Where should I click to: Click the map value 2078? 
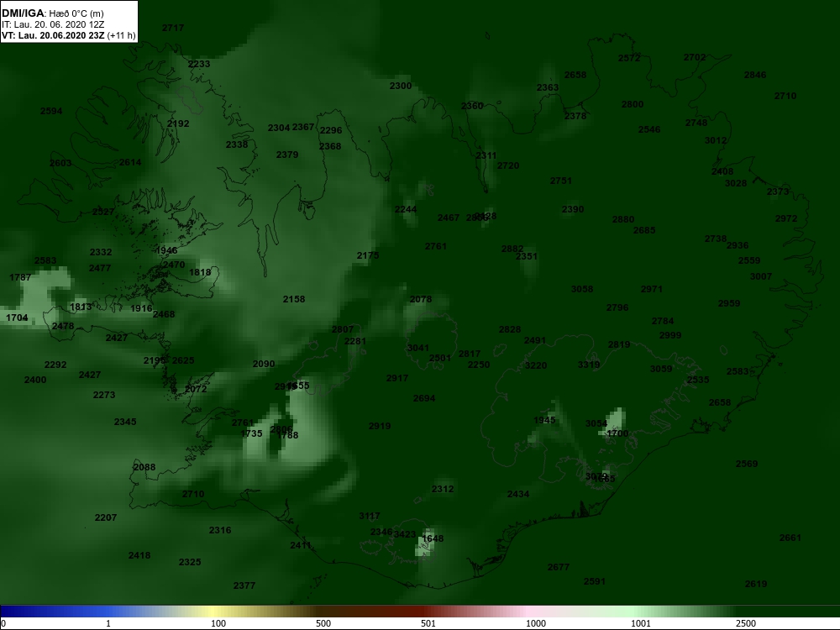click(421, 299)
